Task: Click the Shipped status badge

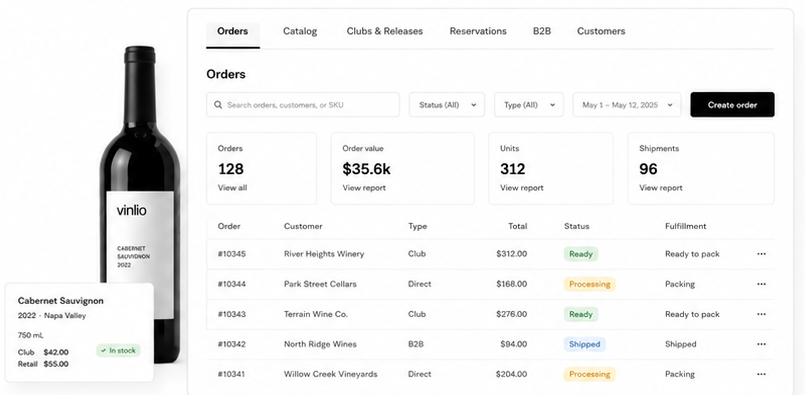Action: coord(584,344)
